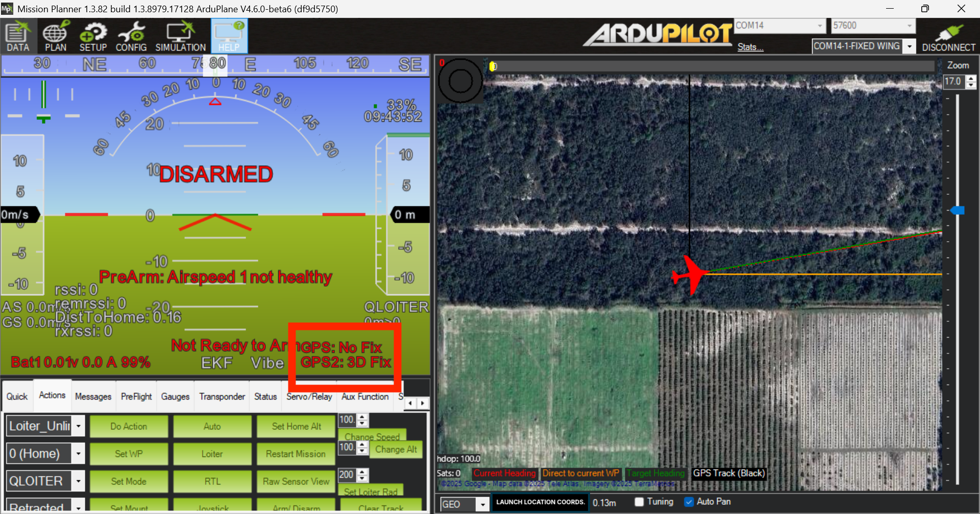Open the 57600 baud rate dropdown

(x=909, y=26)
